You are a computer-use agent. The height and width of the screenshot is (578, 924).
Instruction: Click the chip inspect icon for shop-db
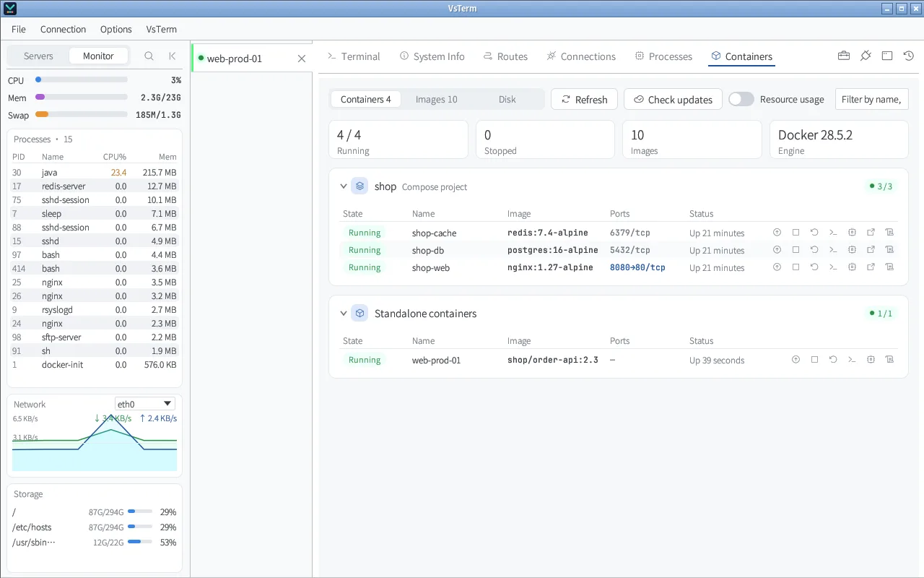(852, 250)
